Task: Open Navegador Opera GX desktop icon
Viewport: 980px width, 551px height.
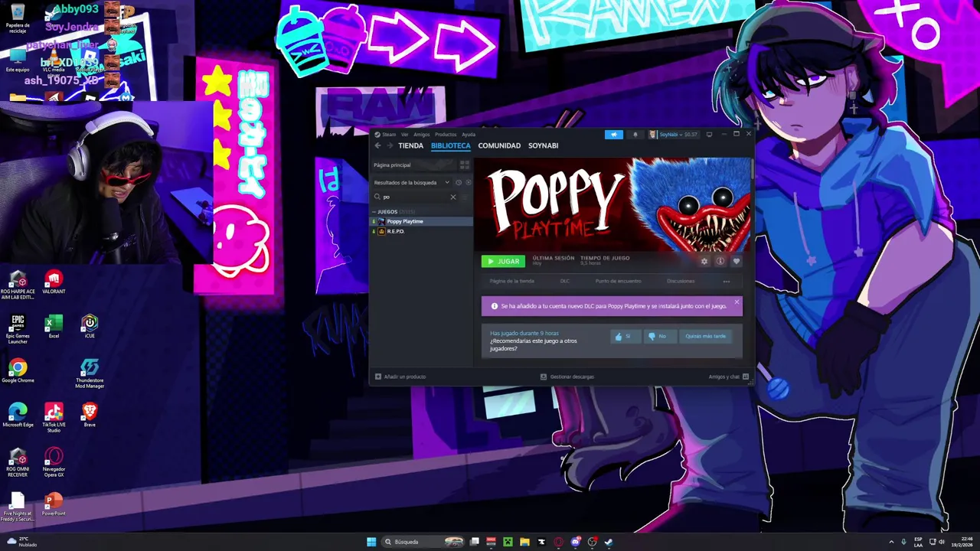Action: pos(54,463)
